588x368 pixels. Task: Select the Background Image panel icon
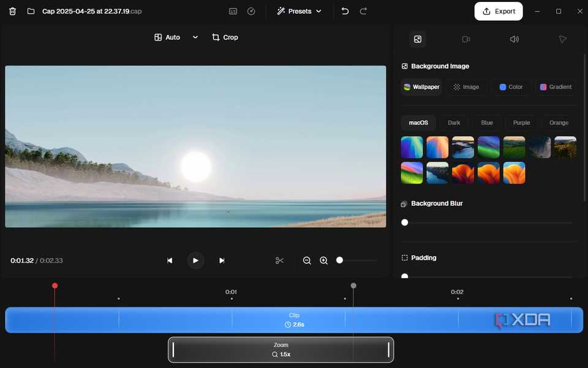click(x=417, y=39)
